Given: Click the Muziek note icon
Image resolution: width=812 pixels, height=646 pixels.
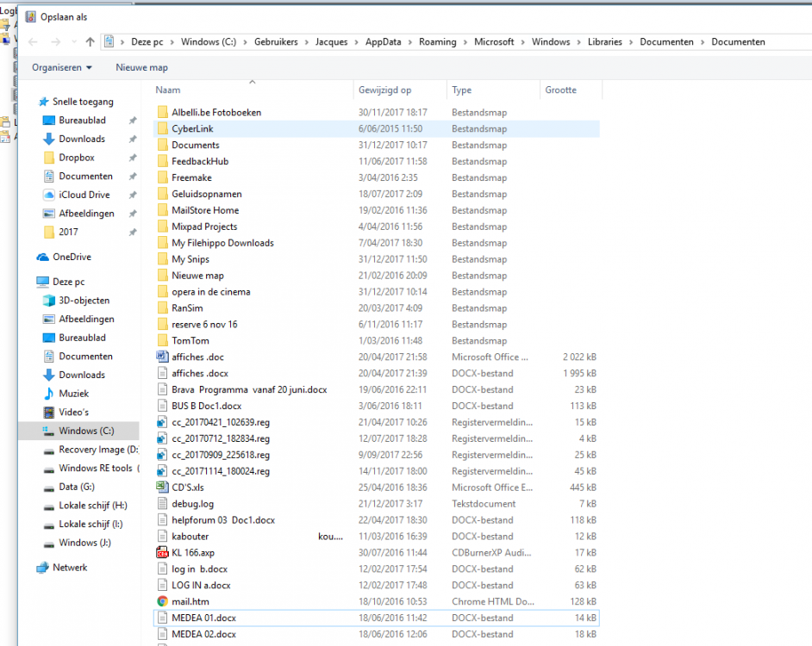Looking at the screenshot, I should point(49,394).
